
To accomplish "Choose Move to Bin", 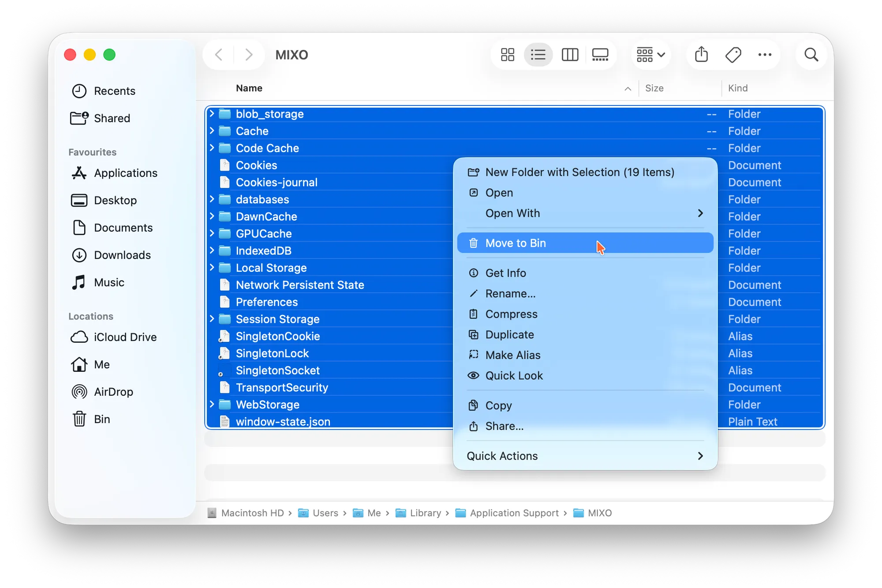I will coord(585,243).
